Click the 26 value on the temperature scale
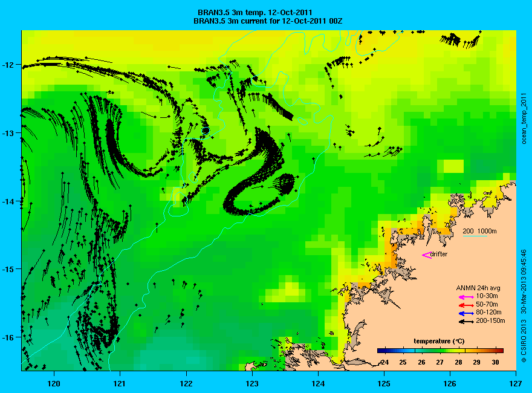 coord(421,362)
